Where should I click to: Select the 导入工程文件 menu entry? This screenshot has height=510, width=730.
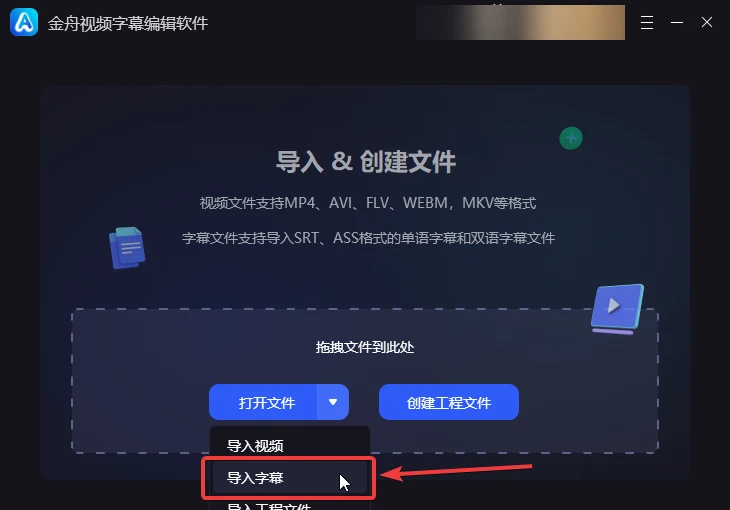pyautogui.click(x=290, y=506)
